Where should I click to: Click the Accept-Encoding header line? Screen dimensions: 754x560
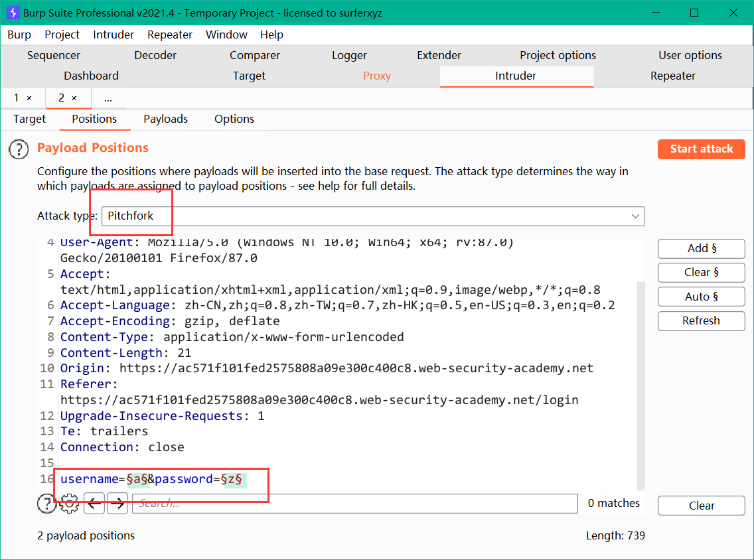pyautogui.click(x=170, y=321)
